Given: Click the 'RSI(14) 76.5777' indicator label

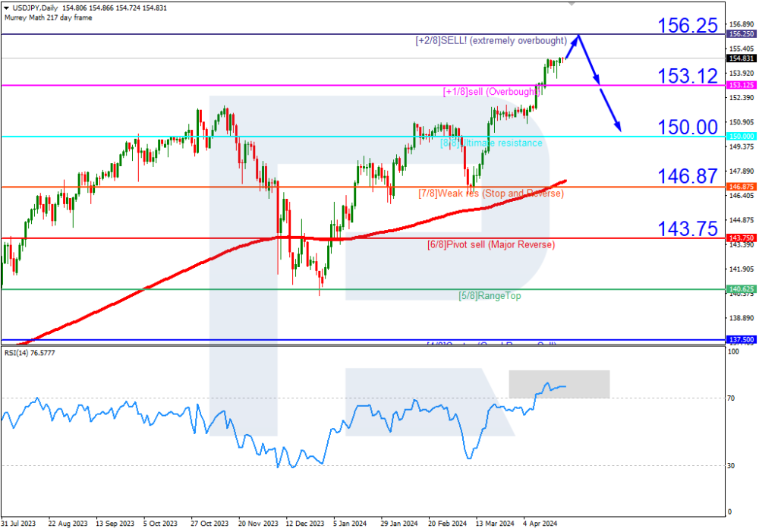Looking at the screenshot, I should tap(30, 353).
